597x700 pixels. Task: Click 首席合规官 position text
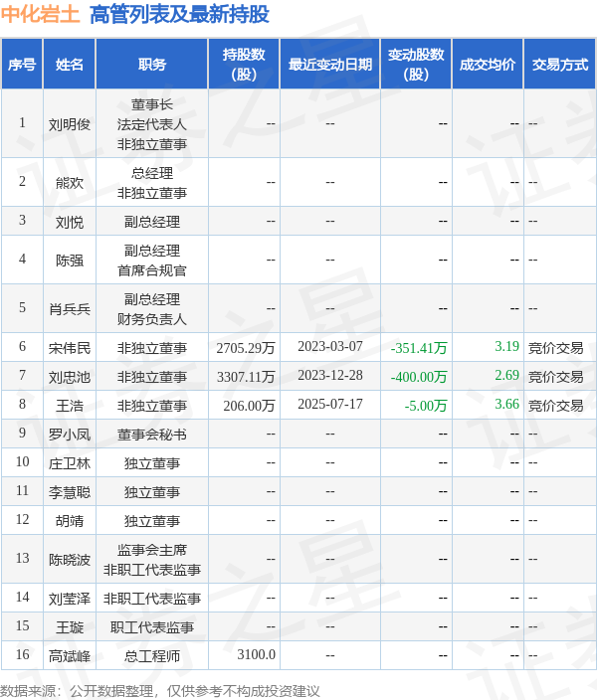152,270
